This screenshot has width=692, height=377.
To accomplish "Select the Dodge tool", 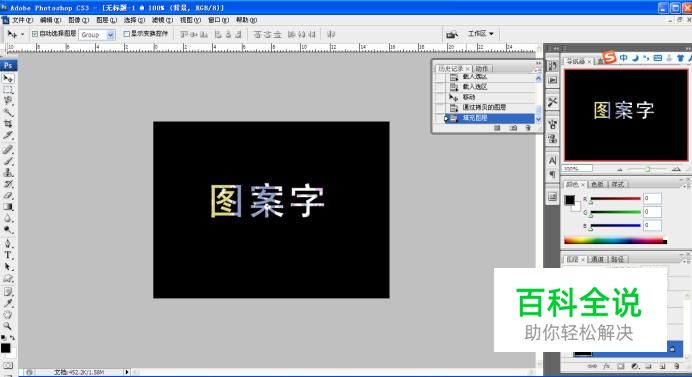I will pyautogui.click(x=8, y=230).
